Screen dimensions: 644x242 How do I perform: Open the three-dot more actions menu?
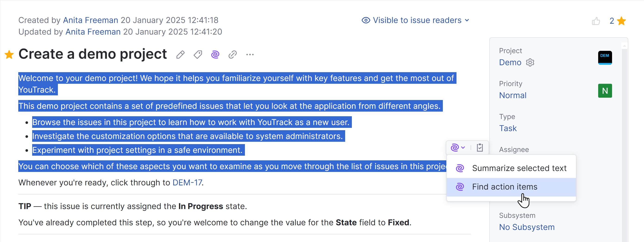(x=250, y=55)
